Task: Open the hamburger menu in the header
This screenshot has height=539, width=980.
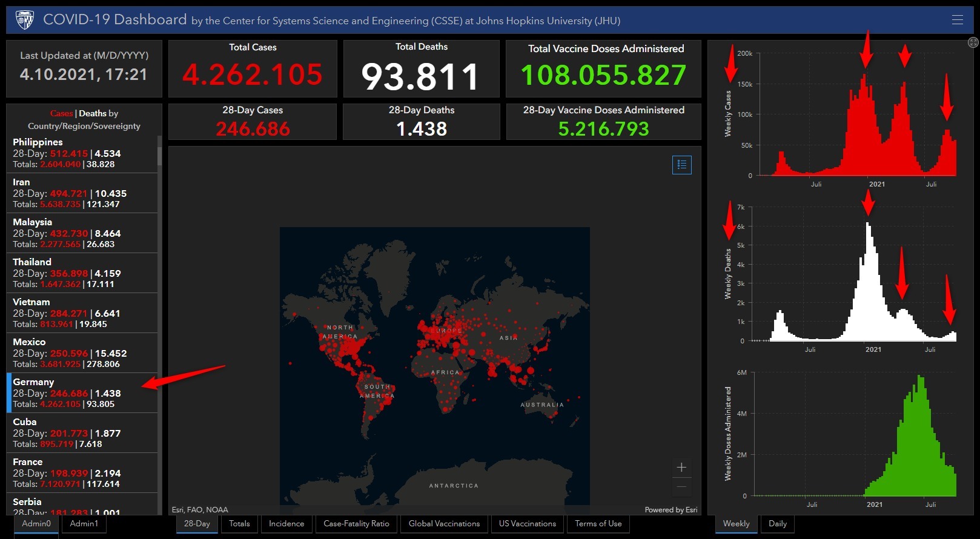Action: 957,20
